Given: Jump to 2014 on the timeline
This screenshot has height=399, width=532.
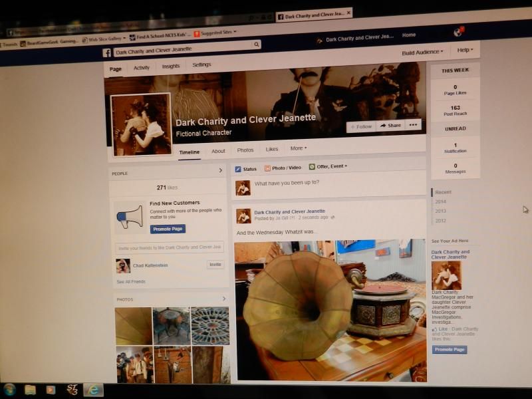Looking at the screenshot, I should [440, 201].
